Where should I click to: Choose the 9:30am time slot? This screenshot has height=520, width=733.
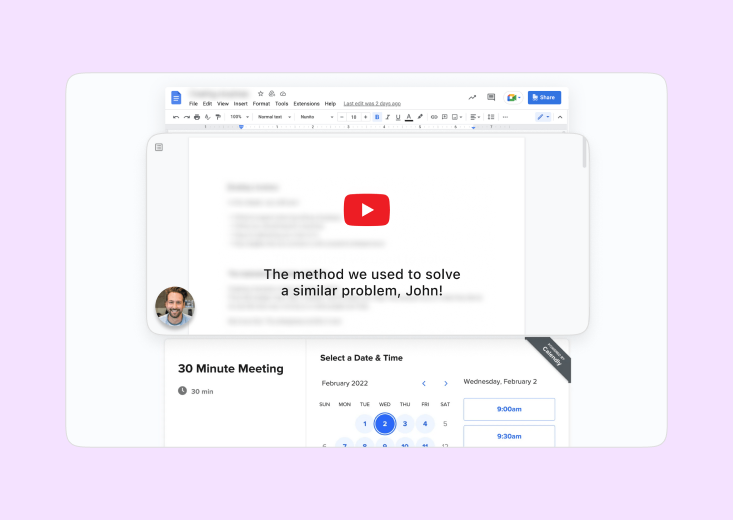point(509,436)
